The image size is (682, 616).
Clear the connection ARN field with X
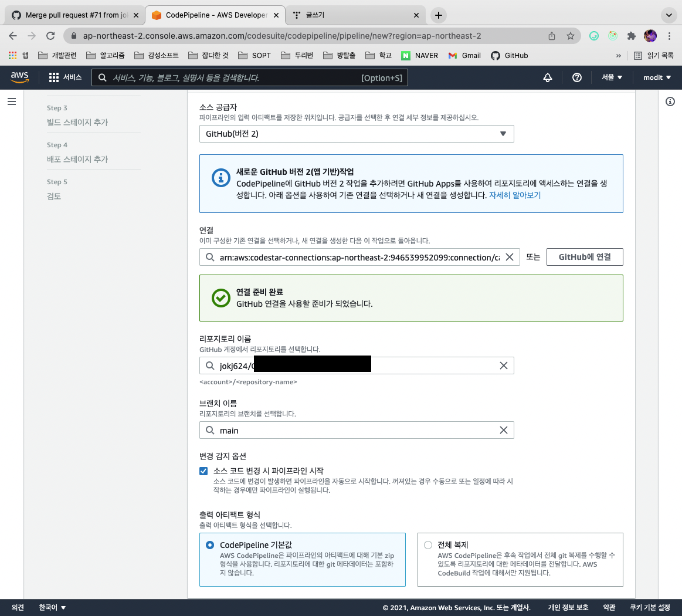pyautogui.click(x=510, y=257)
